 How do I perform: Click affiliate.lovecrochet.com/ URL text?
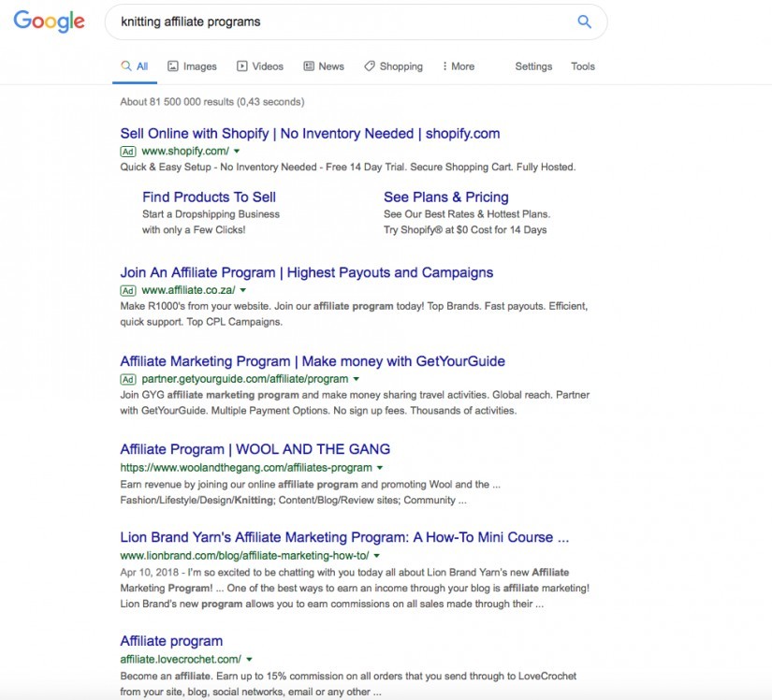point(181,659)
